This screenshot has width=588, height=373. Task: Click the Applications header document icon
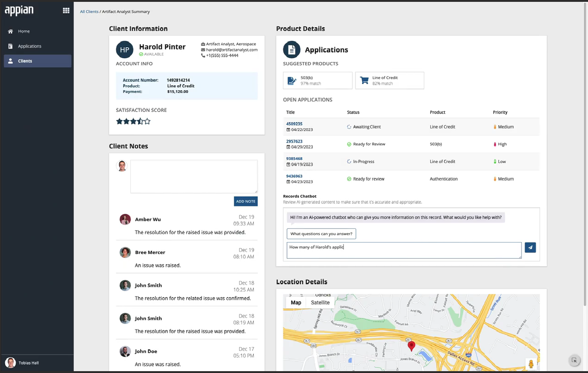292,50
